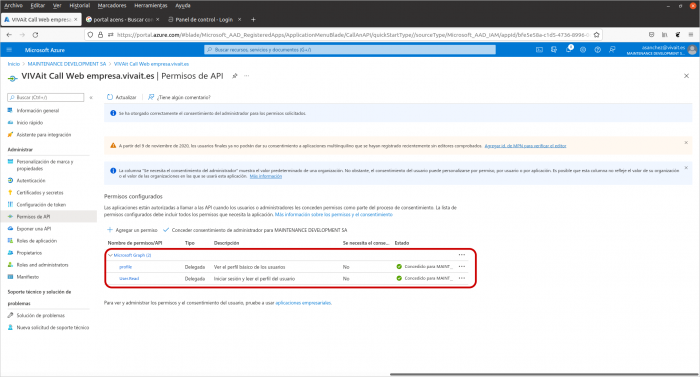
Task: Switch to Panel de control - Login tab
Action: tap(204, 20)
